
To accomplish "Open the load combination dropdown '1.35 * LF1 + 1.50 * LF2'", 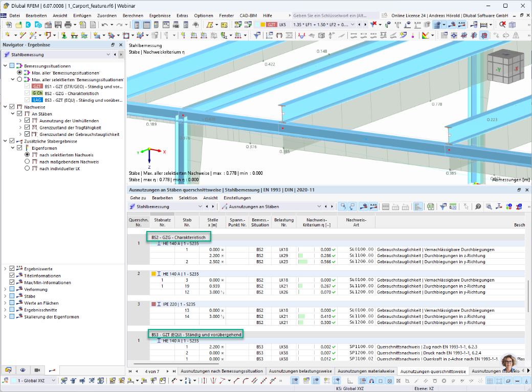I will (x=352, y=25).
